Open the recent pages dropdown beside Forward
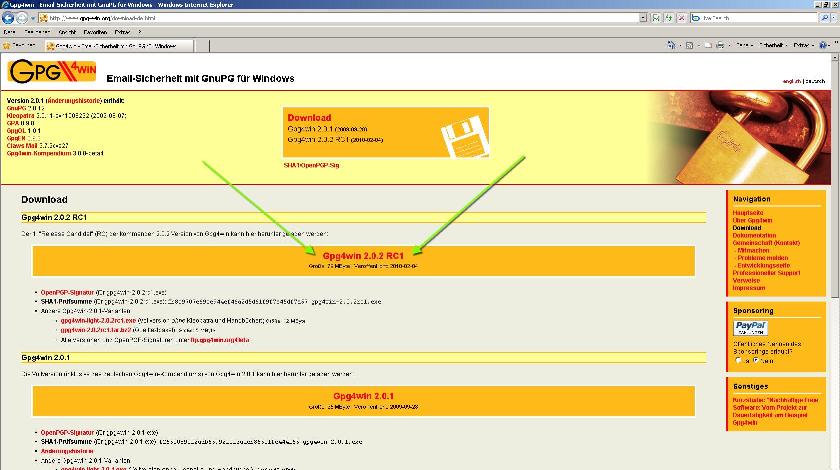This screenshot has height=470, width=840. coord(32,18)
